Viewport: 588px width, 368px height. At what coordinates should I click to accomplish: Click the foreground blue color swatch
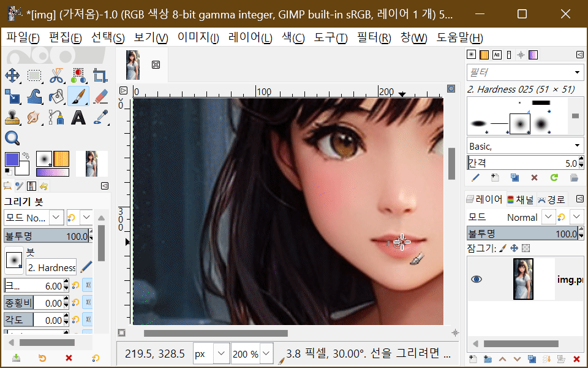coord(11,159)
